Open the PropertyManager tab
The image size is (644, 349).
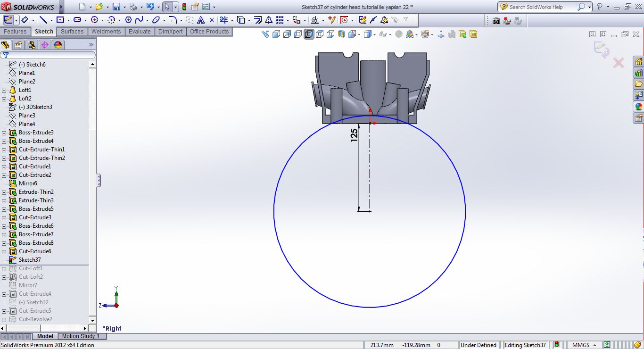(18, 45)
